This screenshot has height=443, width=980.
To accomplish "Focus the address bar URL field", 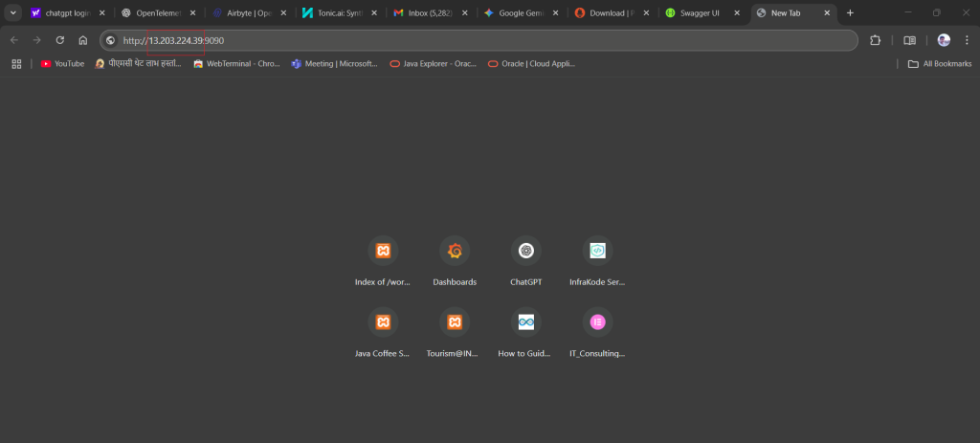I will (479, 40).
